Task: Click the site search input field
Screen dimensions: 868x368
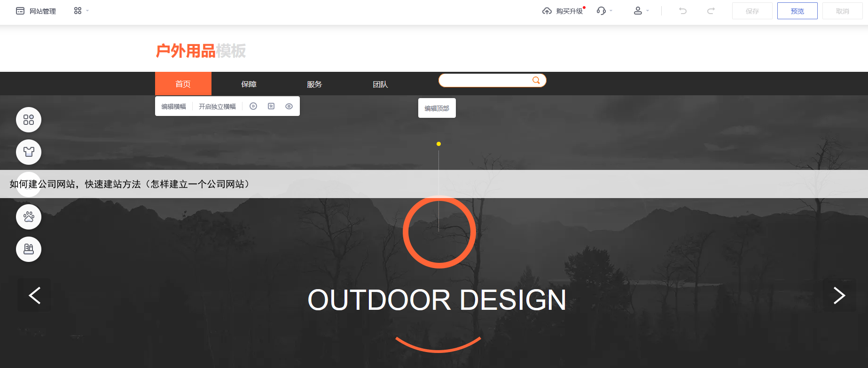Action: pyautogui.click(x=485, y=80)
